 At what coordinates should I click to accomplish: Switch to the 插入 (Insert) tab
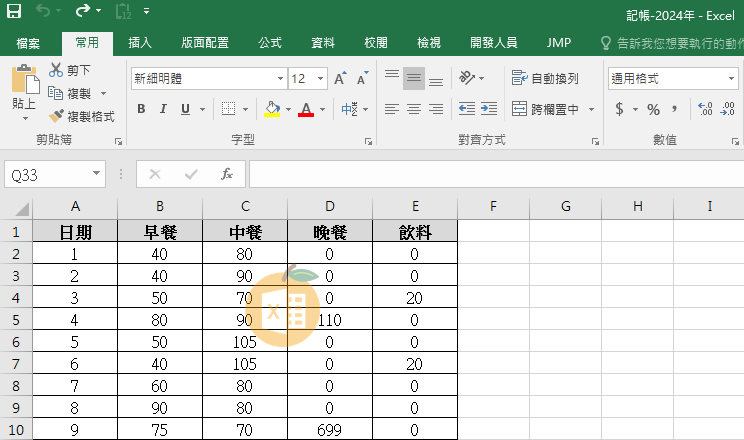[x=140, y=43]
